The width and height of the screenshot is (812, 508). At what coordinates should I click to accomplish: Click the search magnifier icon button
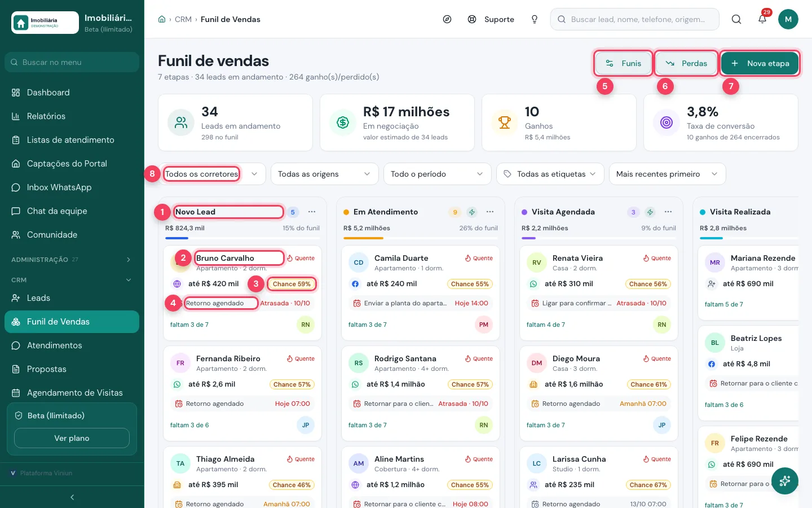(736, 19)
